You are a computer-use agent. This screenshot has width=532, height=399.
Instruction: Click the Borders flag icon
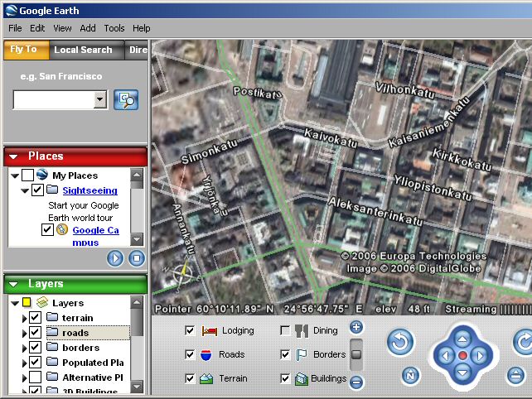point(302,355)
